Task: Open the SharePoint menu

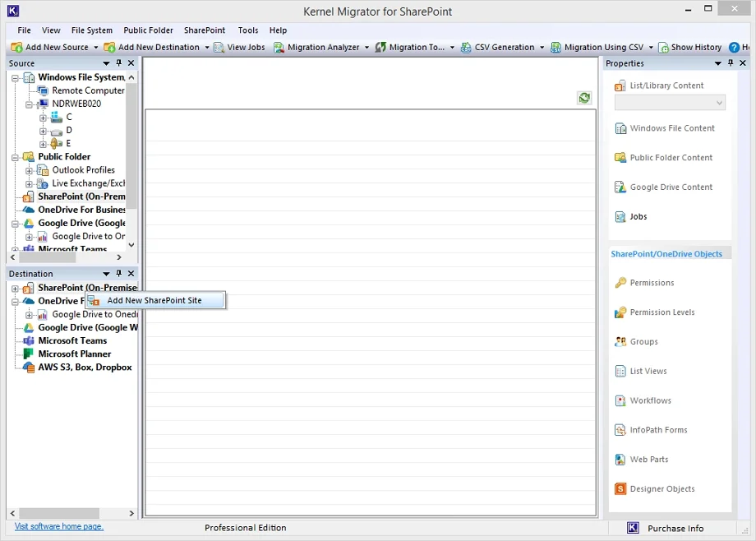Action: coord(205,30)
